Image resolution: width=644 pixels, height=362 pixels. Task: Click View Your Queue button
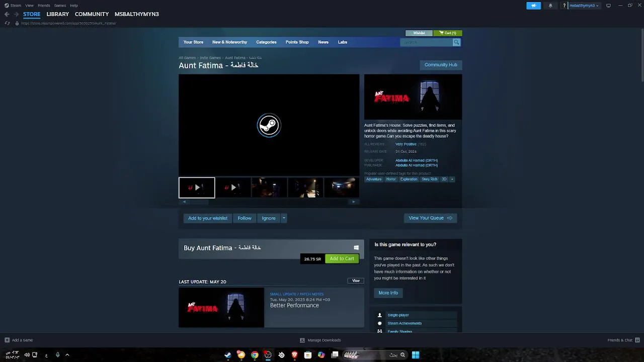(430, 218)
